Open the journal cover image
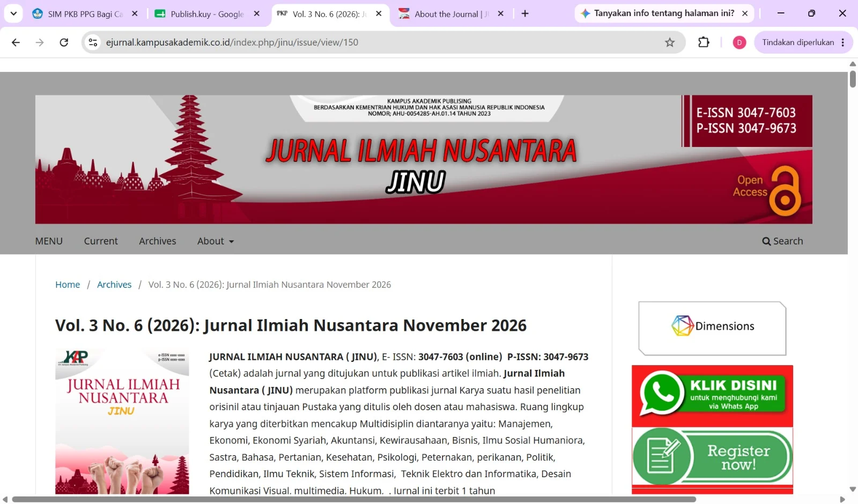This screenshot has height=504, width=858. [x=122, y=421]
